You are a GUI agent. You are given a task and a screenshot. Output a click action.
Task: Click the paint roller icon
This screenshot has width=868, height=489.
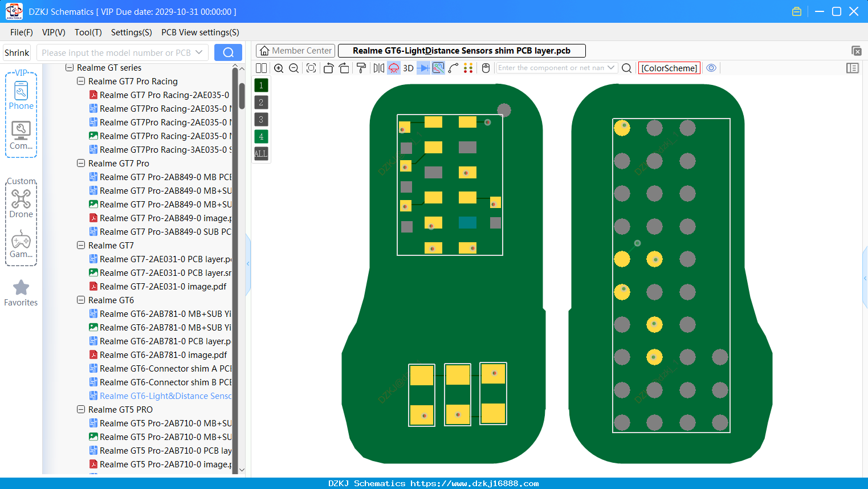click(361, 68)
